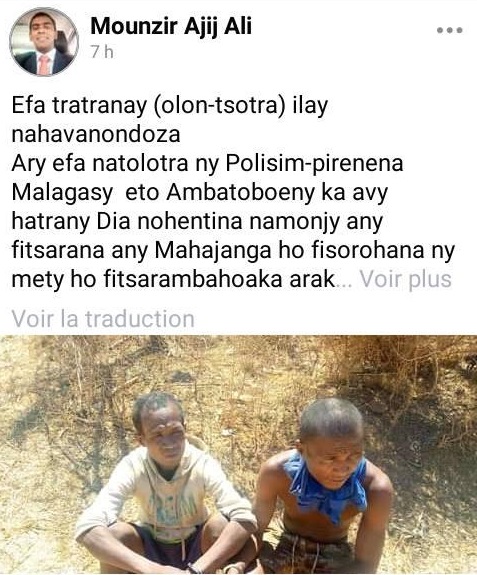Screen dimensions: 477x575
Task: Open Mounzir Ajij Ali's profile name link
Action: pyautogui.click(x=171, y=27)
